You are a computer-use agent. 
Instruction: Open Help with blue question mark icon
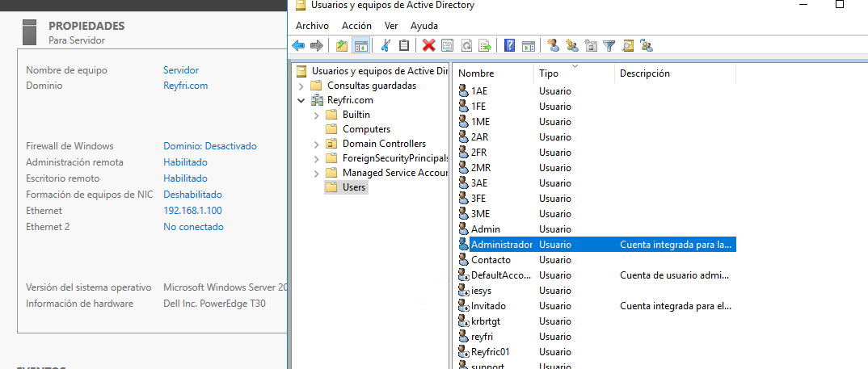tap(510, 46)
